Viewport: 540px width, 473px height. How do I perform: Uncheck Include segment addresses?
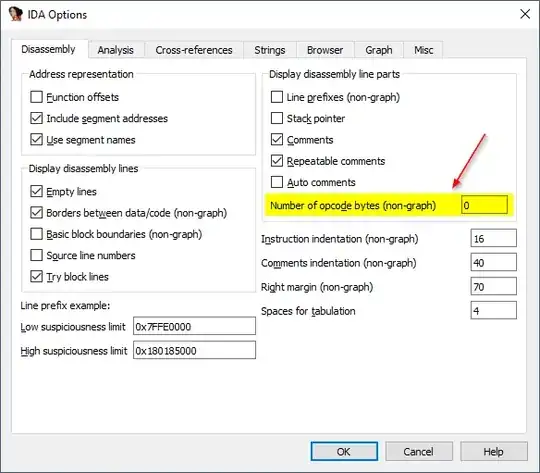pos(37,118)
